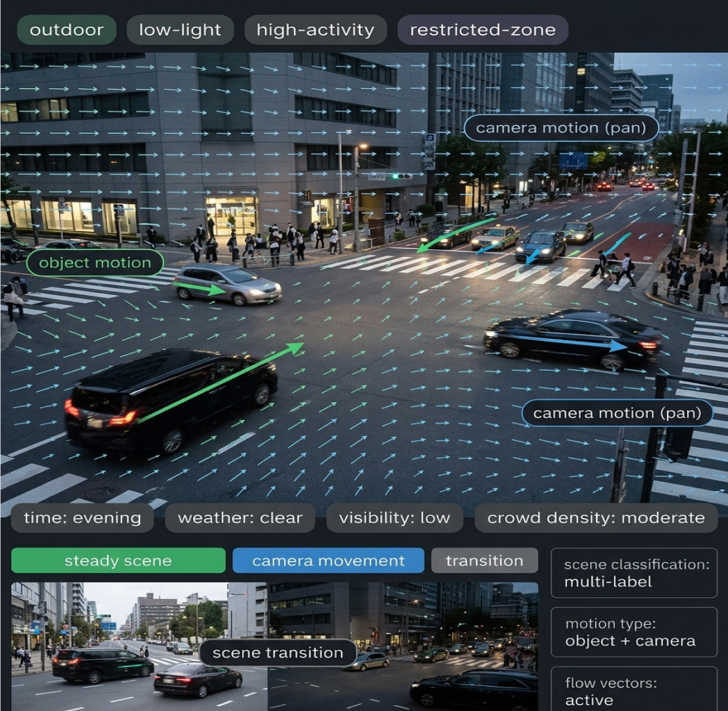This screenshot has height=711, width=728.
Task: Select the daytime street thumbnail
Action: click(140, 646)
